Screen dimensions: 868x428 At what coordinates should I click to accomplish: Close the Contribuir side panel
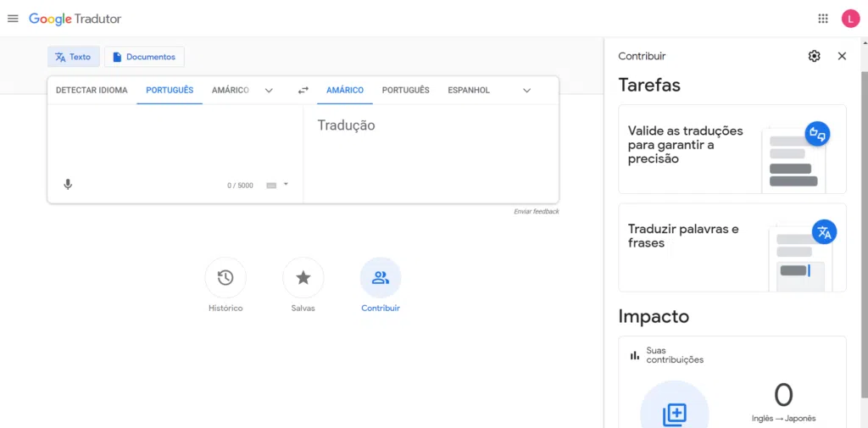(x=842, y=56)
